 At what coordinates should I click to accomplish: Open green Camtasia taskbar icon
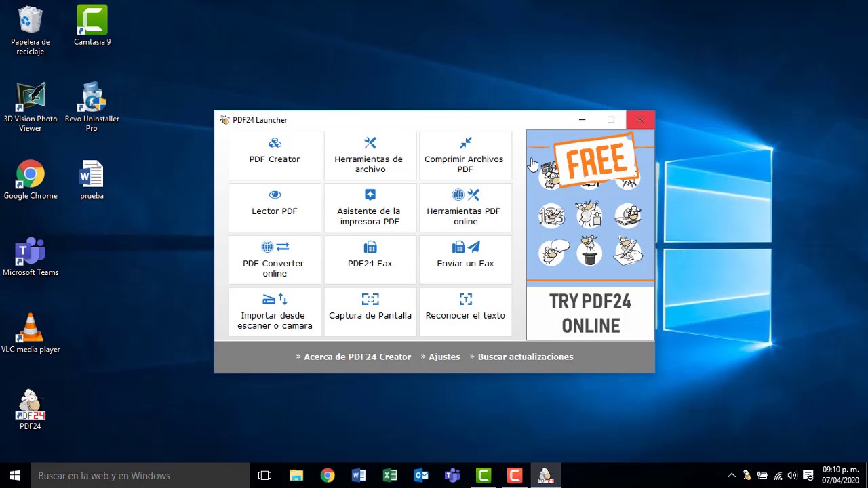484,475
